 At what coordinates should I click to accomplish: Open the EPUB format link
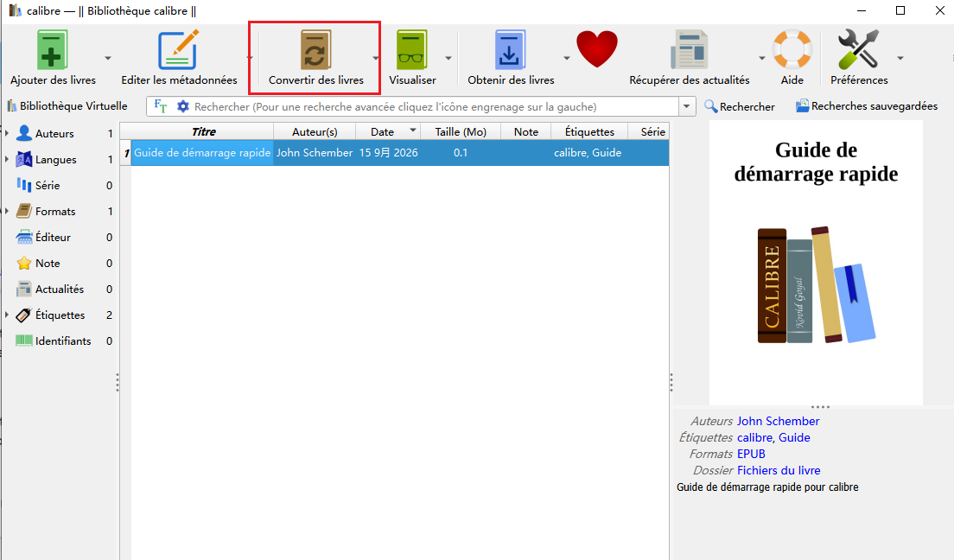point(752,454)
